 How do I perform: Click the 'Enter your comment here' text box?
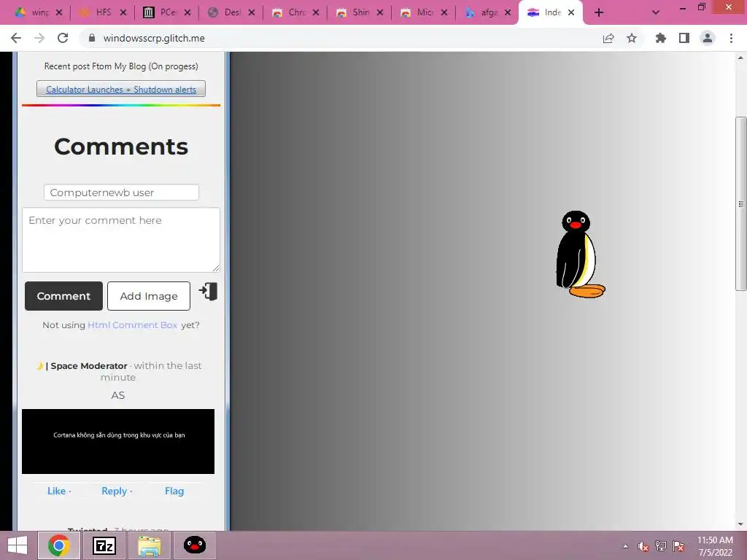click(x=121, y=239)
